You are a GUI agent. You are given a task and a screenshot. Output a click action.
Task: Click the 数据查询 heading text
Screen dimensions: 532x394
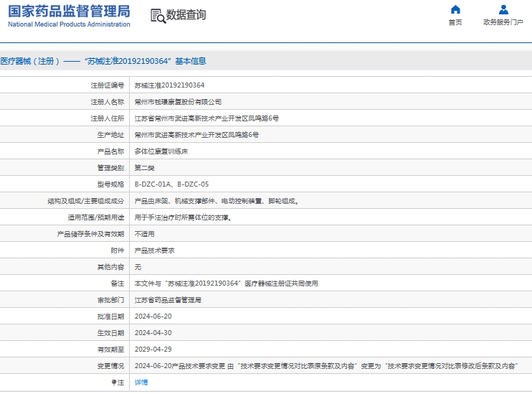click(186, 14)
